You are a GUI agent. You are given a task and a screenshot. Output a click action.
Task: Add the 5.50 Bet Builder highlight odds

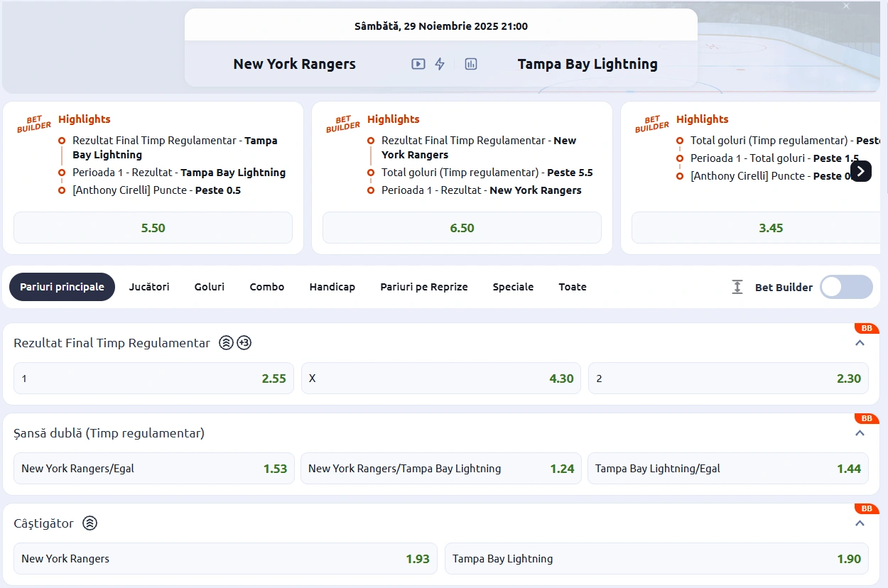[153, 228]
